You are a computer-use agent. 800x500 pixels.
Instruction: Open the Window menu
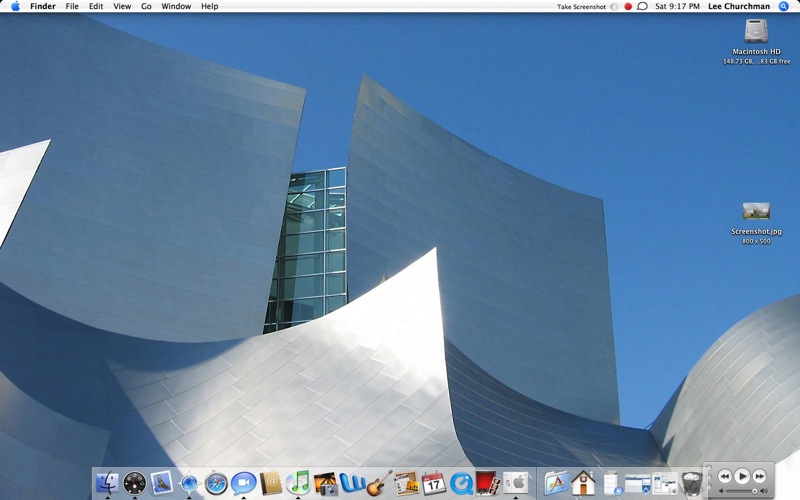coord(176,6)
